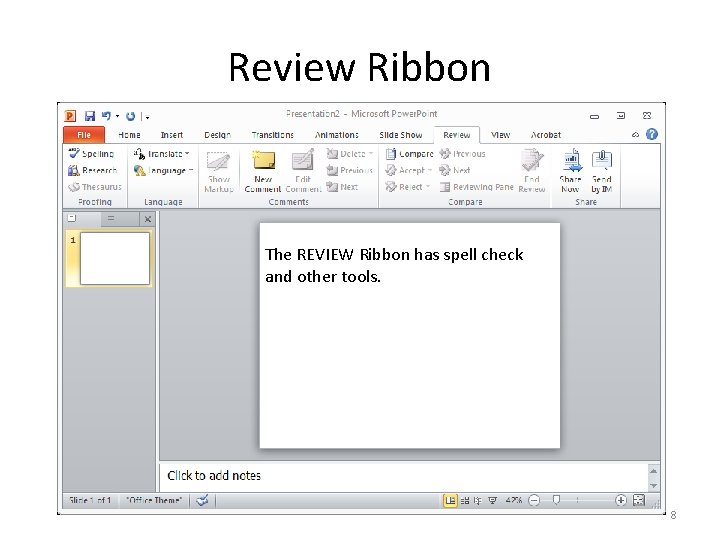
Task: Start Slide Show from status bar
Action: click(x=492, y=501)
